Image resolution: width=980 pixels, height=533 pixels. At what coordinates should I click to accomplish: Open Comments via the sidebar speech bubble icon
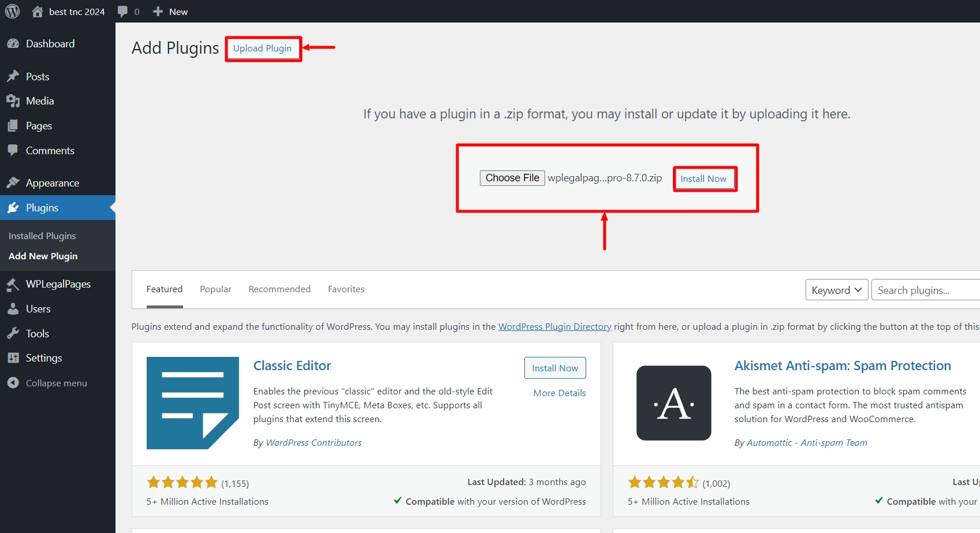pos(13,150)
